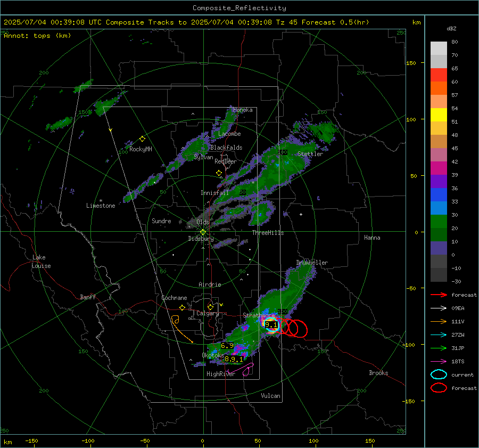Select the cyan 27ZW arrow legend icon

439,335
